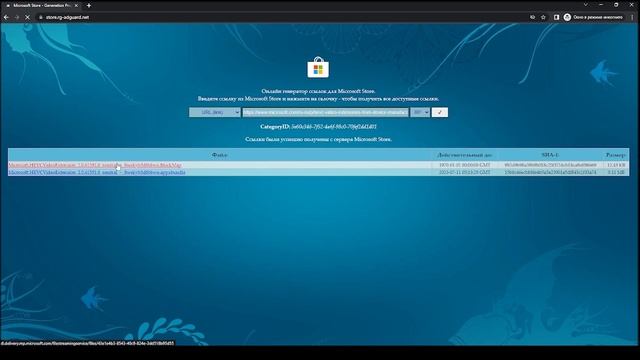Minimize the browser window
This screenshot has width=640, height=360.
click(x=601, y=5)
